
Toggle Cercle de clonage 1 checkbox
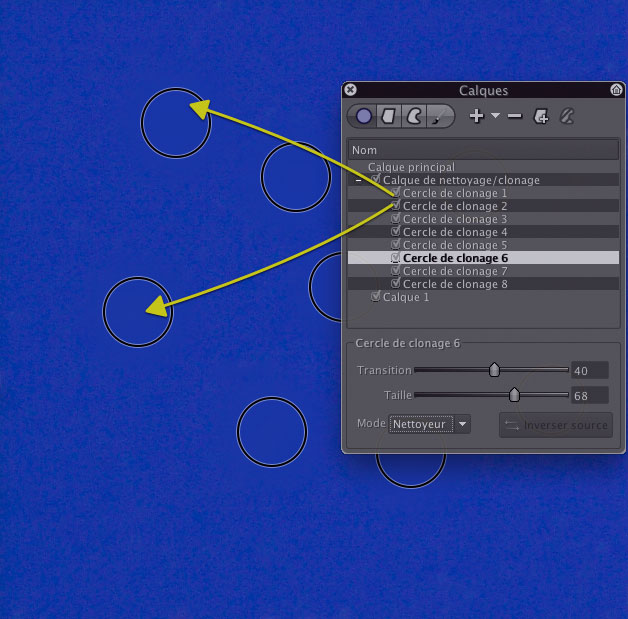tap(396, 192)
